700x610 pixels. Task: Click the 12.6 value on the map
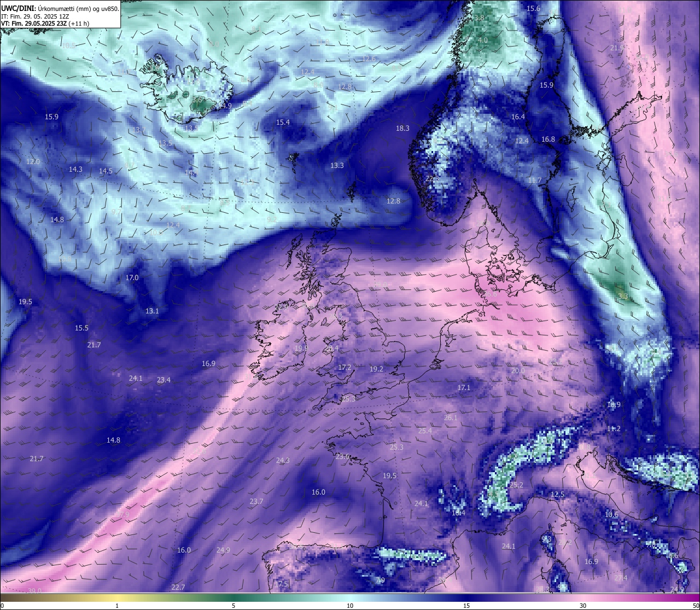tap(369, 59)
